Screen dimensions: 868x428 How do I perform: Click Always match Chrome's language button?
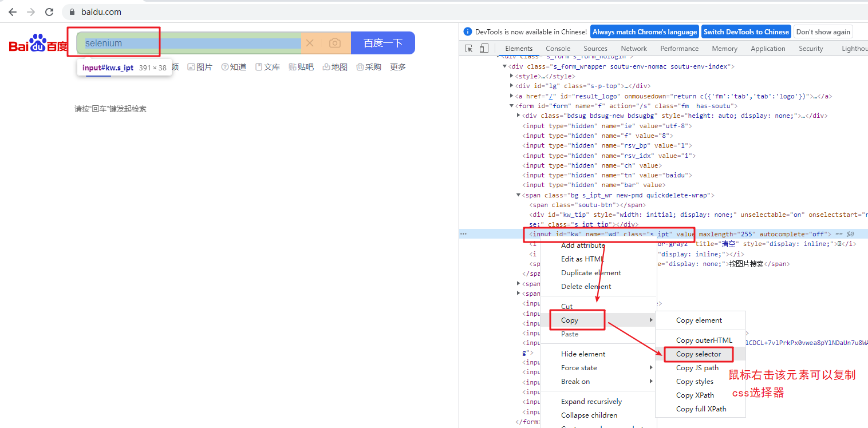click(x=645, y=32)
